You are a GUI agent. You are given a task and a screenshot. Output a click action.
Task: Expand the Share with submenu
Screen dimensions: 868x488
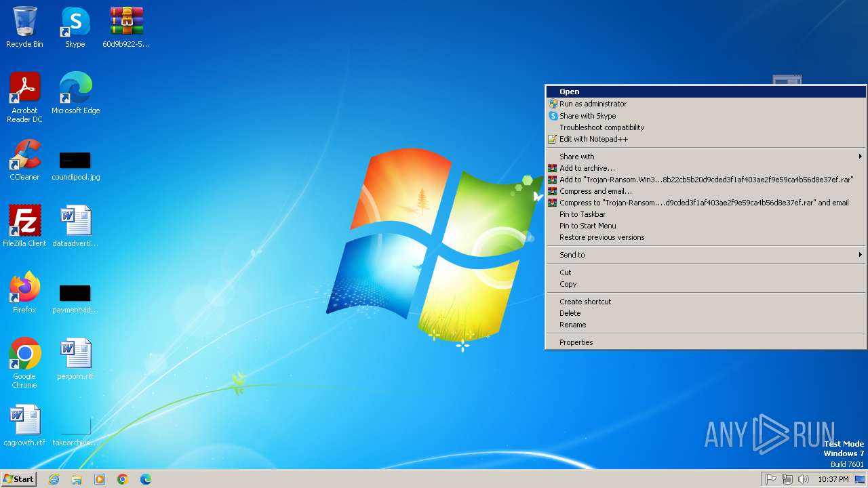tap(706, 157)
